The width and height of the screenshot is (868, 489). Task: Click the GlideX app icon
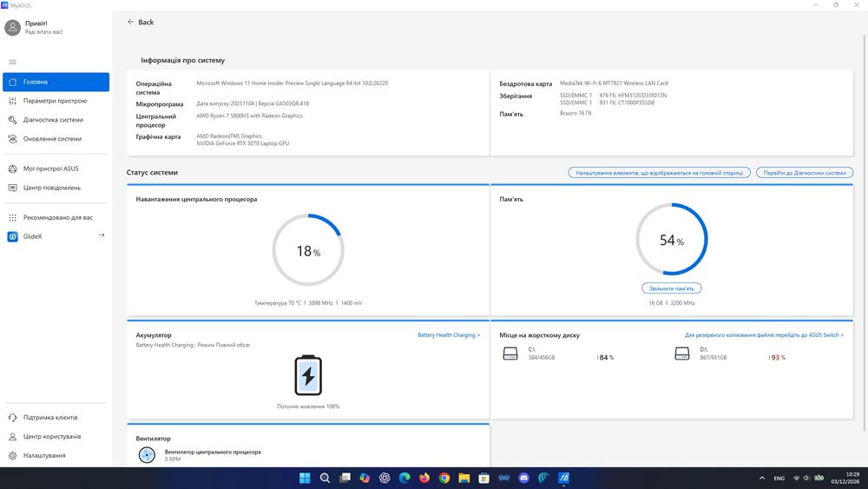pyautogui.click(x=12, y=236)
